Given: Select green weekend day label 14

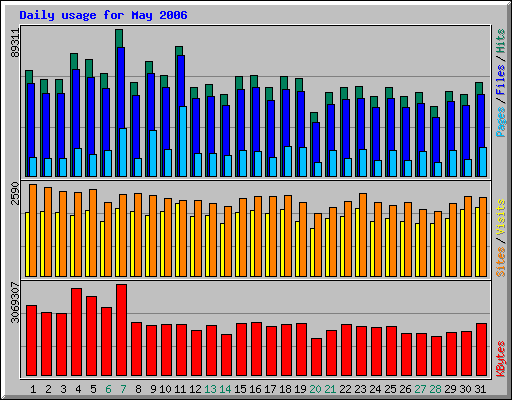Looking at the screenshot, I should (x=225, y=389).
